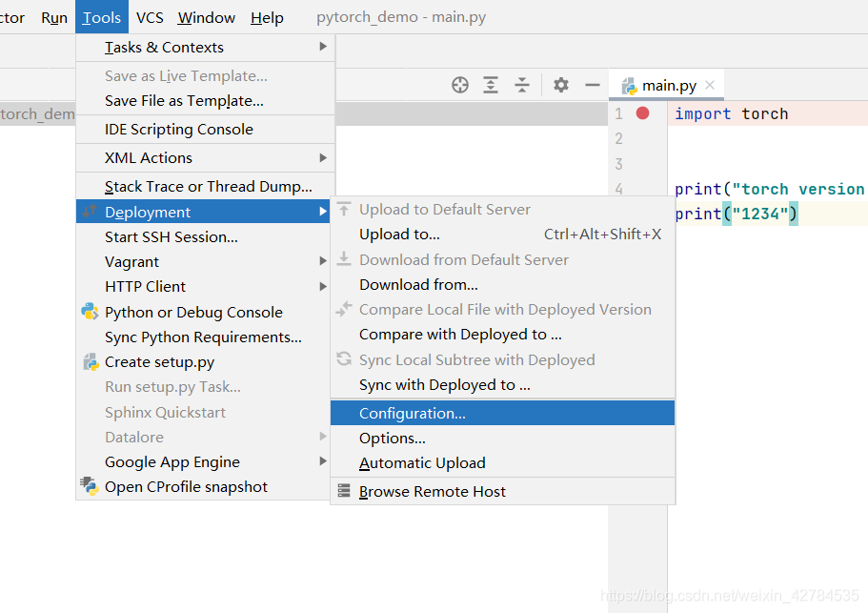The height and width of the screenshot is (613, 868).
Task: Click the Expand All toolbar icon
Action: point(491,85)
